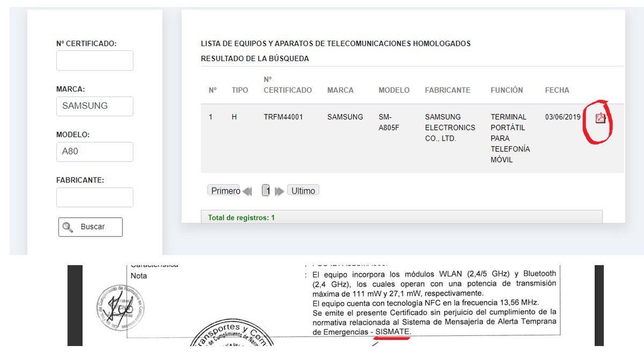644x353 pixels.
Task: Click the Nº Certificado column header
Action: tap(288, 85)
